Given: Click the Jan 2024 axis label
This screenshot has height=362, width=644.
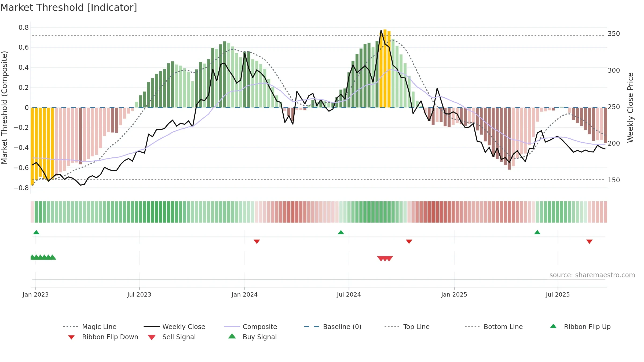Looking at the screenshot, I should point(245,294).
